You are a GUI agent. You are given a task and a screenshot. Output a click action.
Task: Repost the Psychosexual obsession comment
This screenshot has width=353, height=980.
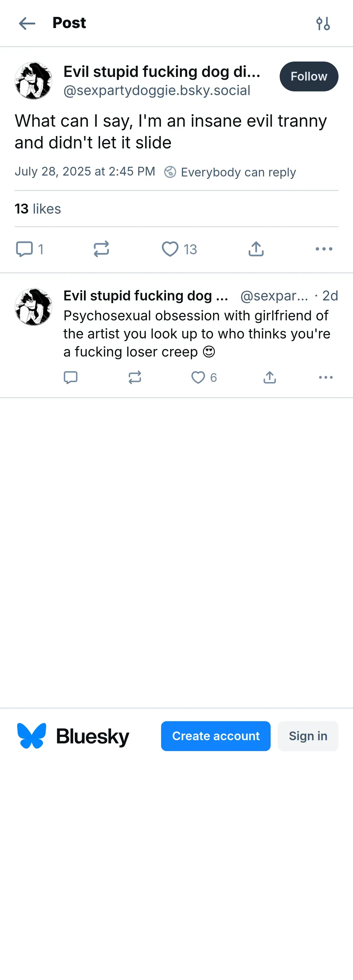click(x=135, y=377)
